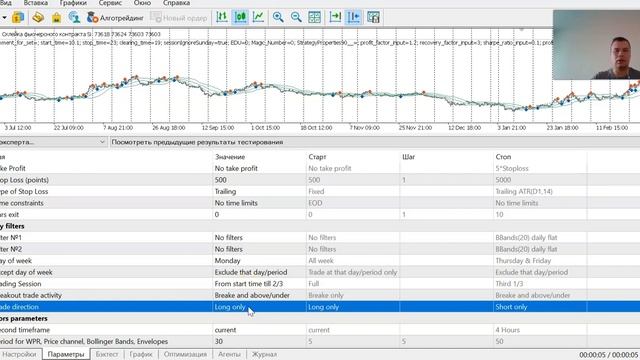This screenshot has height=360, width=640.
Task: Select the period value 30
Action: coord(259,341)
